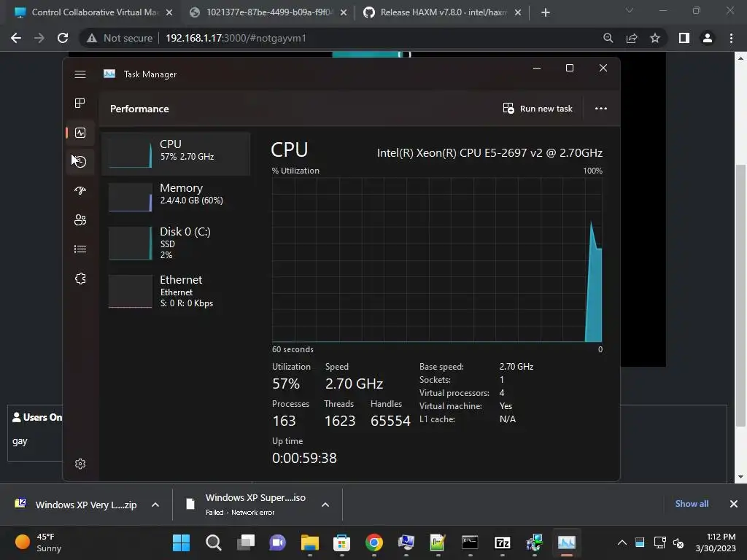
Task: Select the Disk 0 (C:) performance item
Action: coord(176,243)
